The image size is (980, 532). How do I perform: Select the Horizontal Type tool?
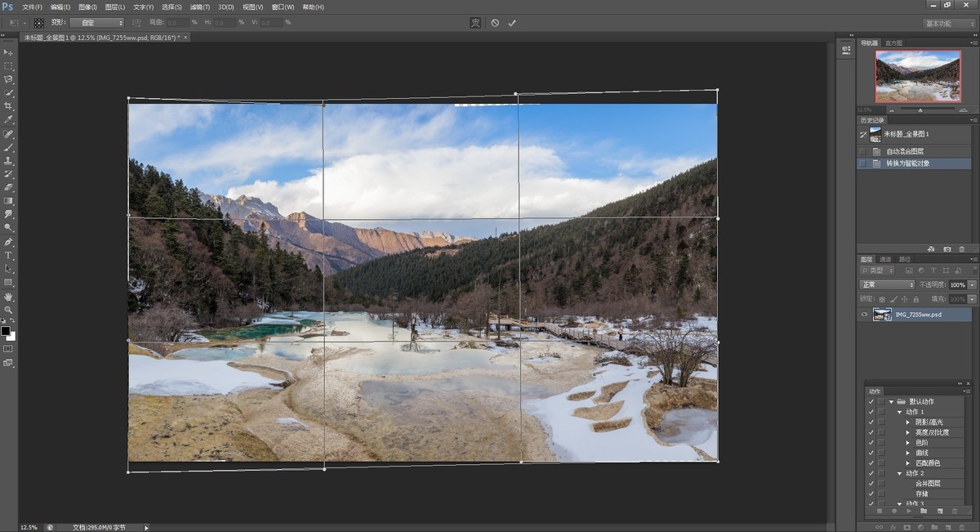point(8,255)
